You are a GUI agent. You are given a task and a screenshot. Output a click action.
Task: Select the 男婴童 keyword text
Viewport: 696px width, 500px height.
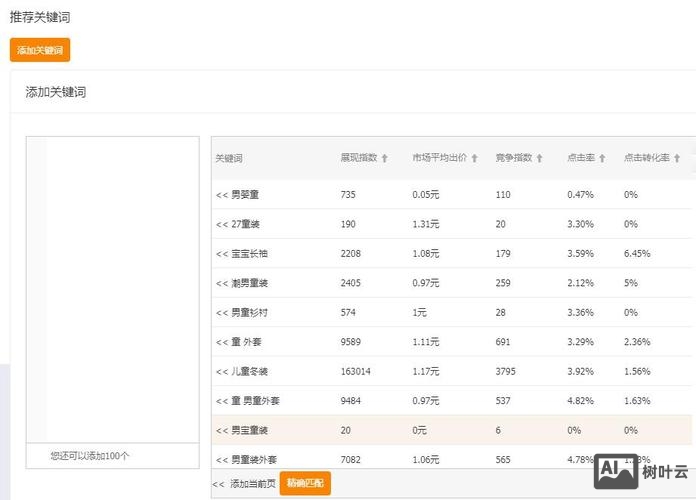click(245, 194)
